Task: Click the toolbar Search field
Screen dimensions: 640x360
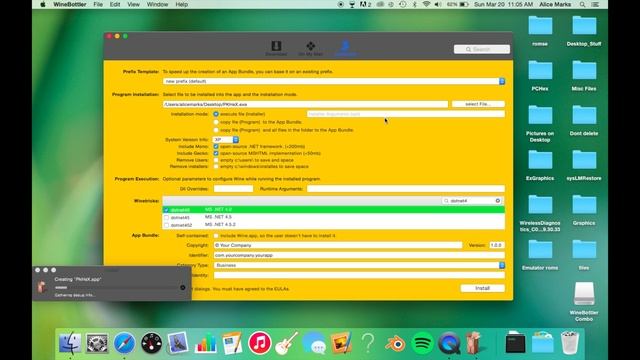Action: pos(482,49)
